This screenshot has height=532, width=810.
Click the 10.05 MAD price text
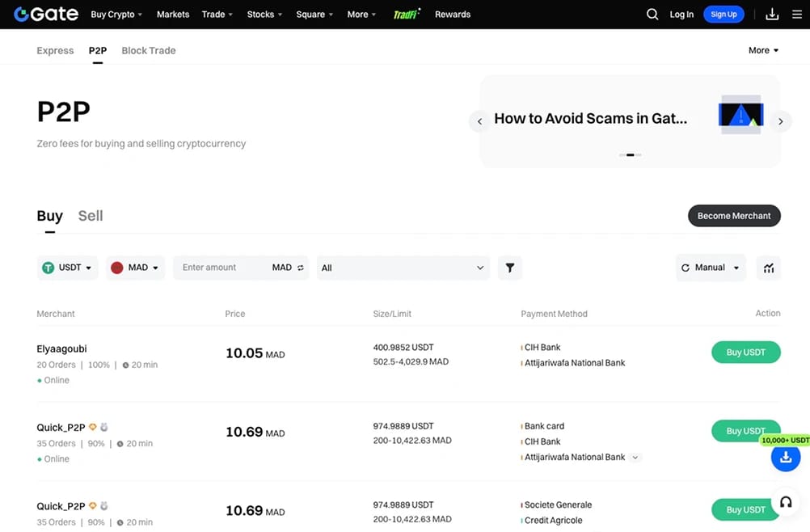coord(255,353)
